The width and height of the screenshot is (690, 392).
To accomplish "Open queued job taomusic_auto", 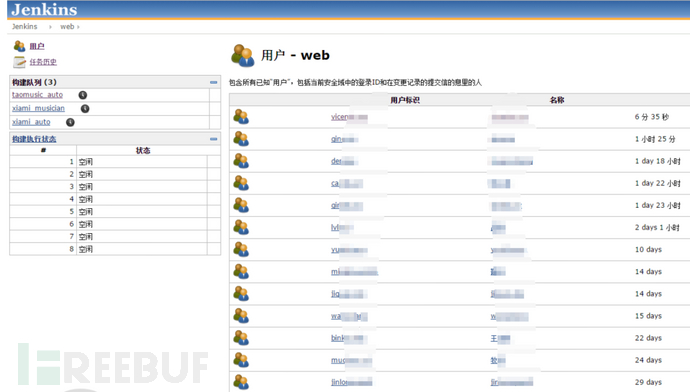I will pos(37,95).
